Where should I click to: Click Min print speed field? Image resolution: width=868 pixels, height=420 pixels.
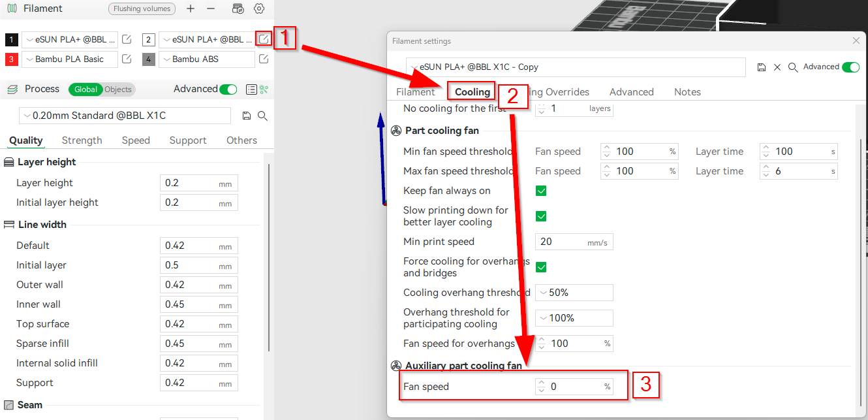tap(574, 242)
